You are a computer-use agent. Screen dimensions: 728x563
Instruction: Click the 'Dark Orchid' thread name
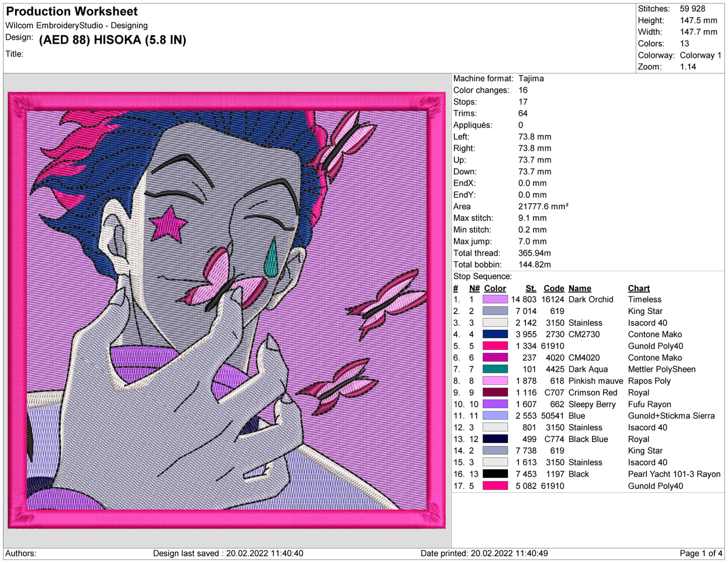coord(591,299)
